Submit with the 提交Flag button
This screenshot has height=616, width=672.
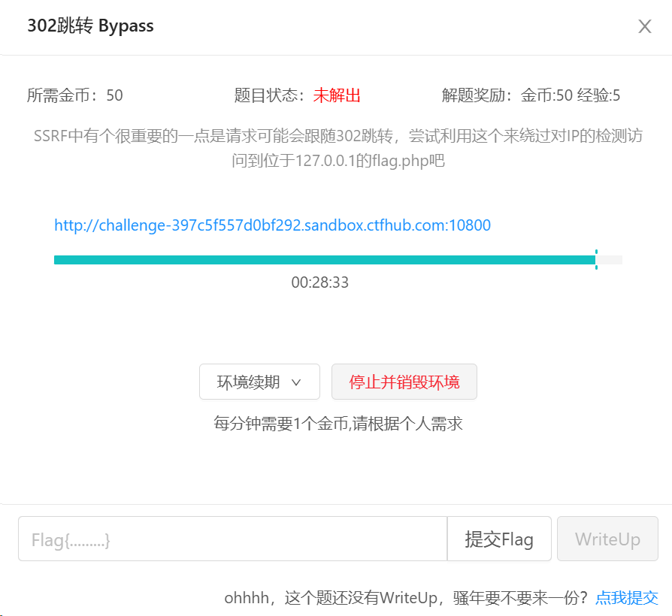pos(499,539)
